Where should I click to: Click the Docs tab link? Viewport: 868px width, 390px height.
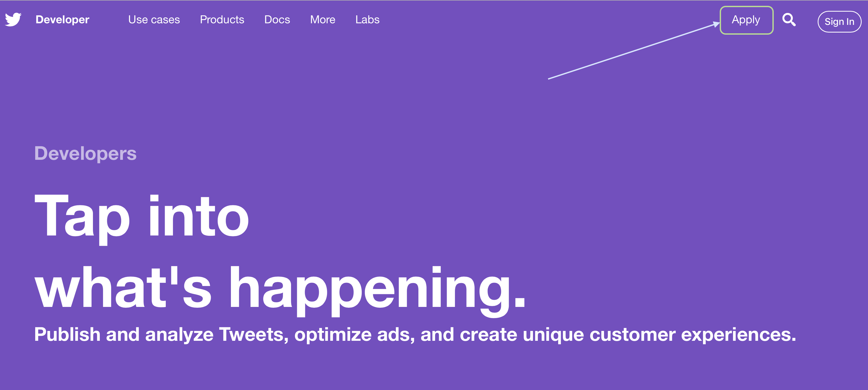[x=276, y=19]
